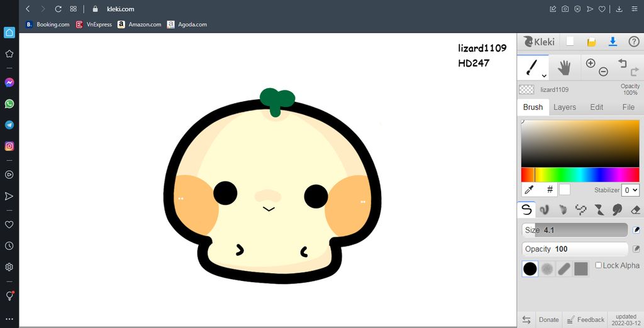The image size is (644, 328).
Task: Switch to the Edit tab
Action: [x=596, y=107]
